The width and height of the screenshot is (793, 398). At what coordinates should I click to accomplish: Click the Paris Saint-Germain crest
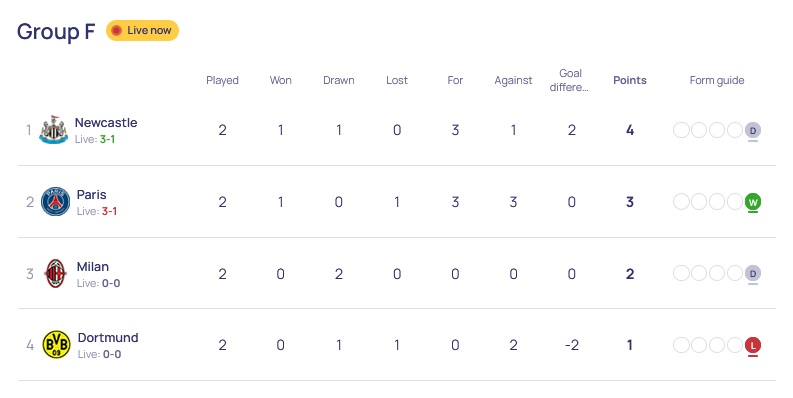coord(55,202)
